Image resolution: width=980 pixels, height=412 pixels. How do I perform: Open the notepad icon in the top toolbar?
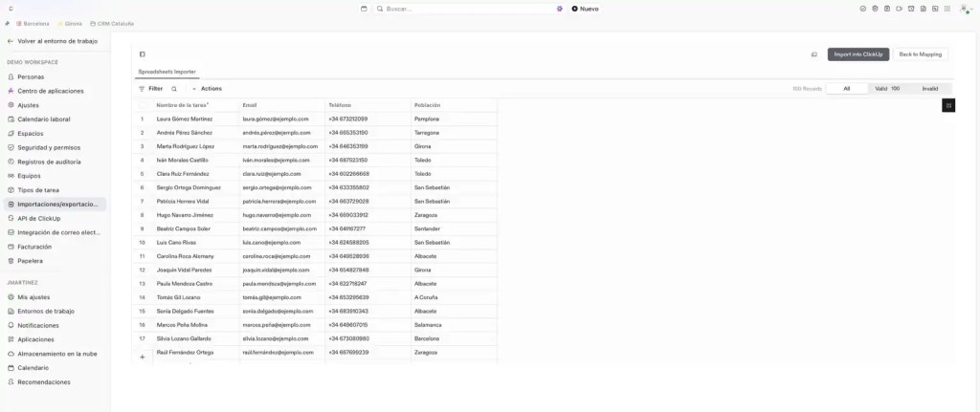click(887, 9)
